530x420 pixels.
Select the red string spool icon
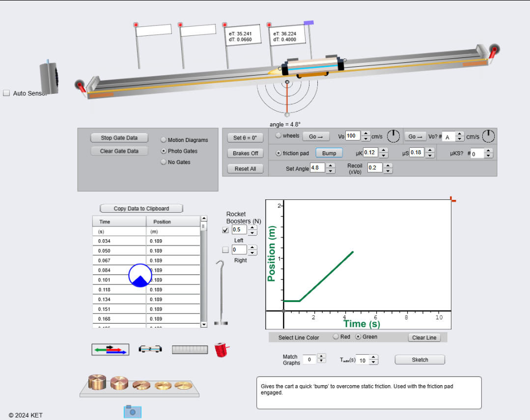[x=222, y=349]
